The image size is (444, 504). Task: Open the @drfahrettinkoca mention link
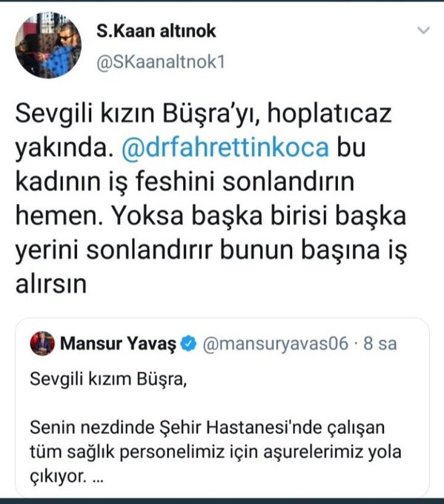225,147
